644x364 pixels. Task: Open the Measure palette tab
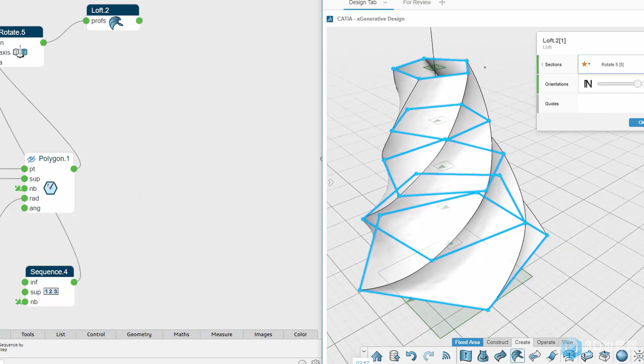[222, 334]
